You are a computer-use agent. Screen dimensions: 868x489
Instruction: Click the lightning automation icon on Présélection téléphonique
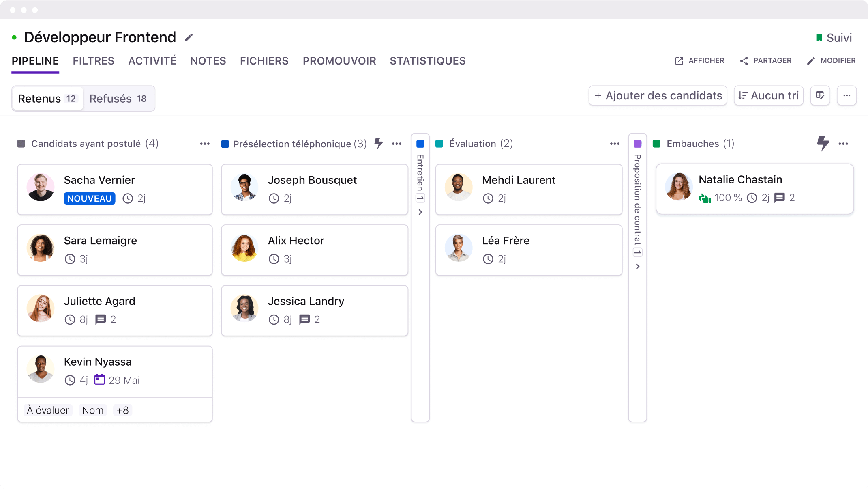(379, 143)
